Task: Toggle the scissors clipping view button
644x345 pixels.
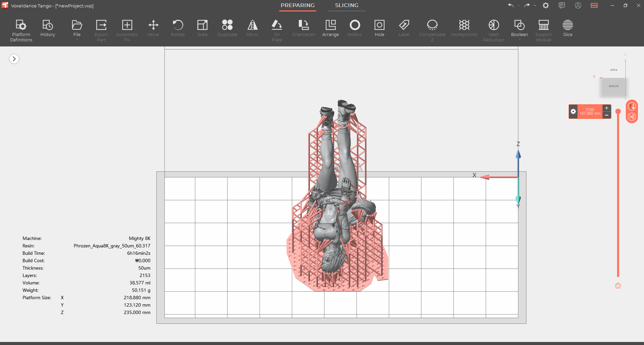Action: [x=632, y=117]
